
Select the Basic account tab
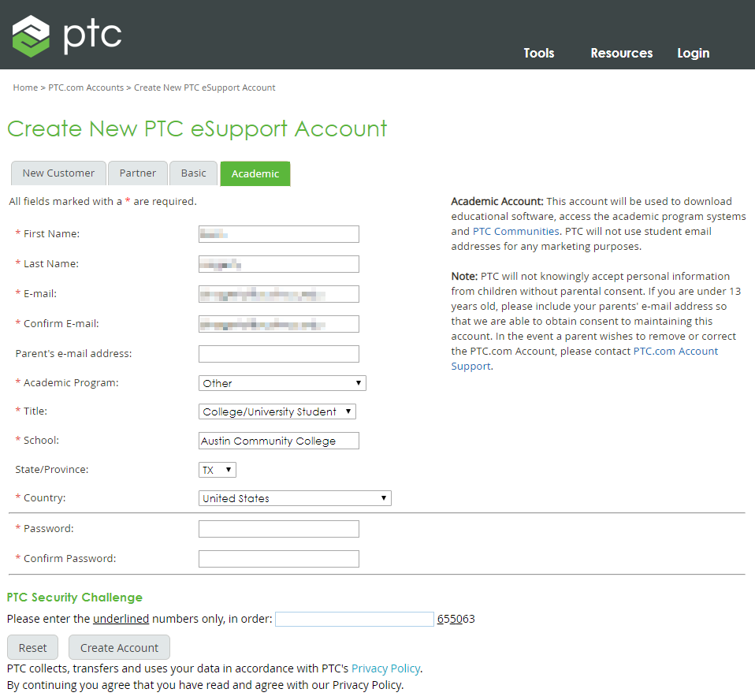[x=193, y=173]
